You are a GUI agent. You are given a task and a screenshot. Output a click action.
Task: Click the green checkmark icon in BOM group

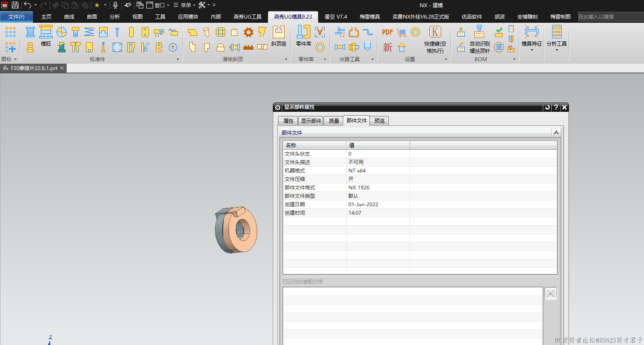pyautogui.click(x=499, y=32)
